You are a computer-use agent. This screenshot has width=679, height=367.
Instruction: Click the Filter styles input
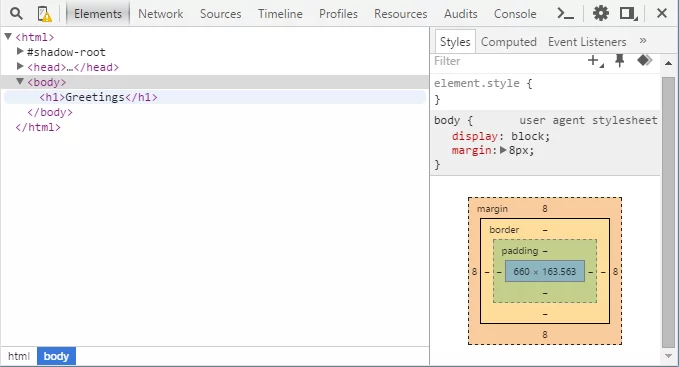point(507,61)
